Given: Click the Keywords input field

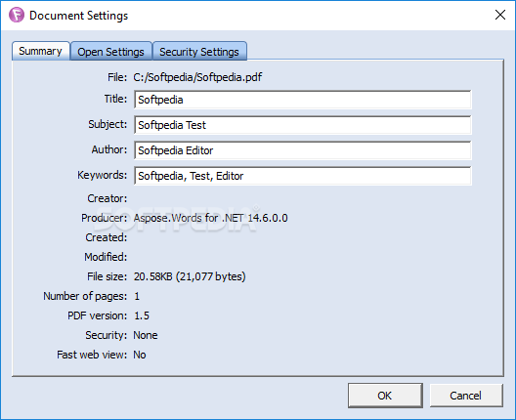Looking at the screenshot, I should tap(303, 176).
